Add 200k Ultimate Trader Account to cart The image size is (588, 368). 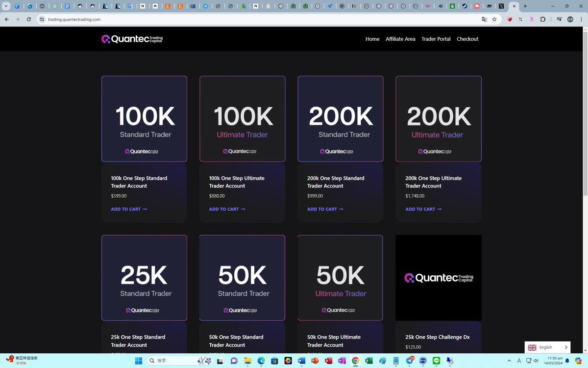423,209
